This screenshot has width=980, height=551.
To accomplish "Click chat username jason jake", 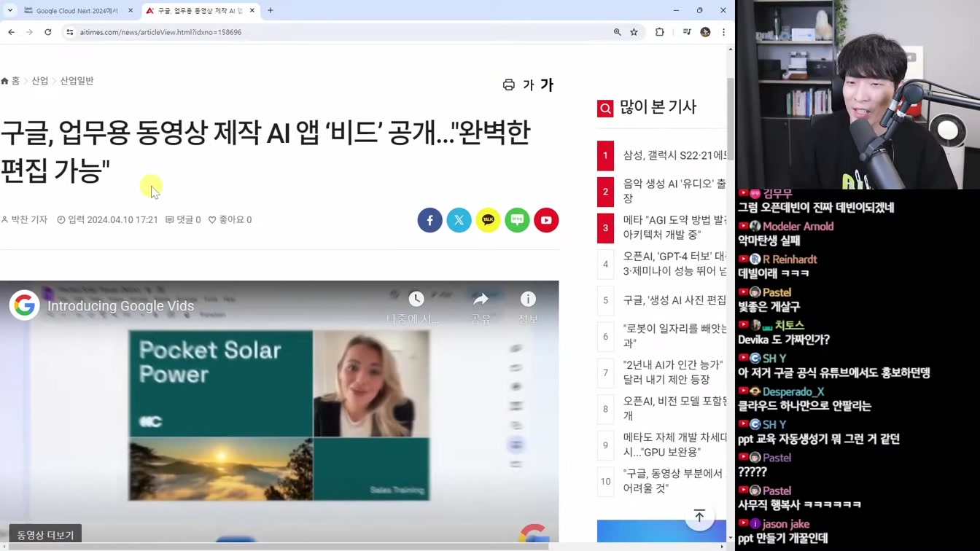I will pyautogui.click(x=786, y=524).
